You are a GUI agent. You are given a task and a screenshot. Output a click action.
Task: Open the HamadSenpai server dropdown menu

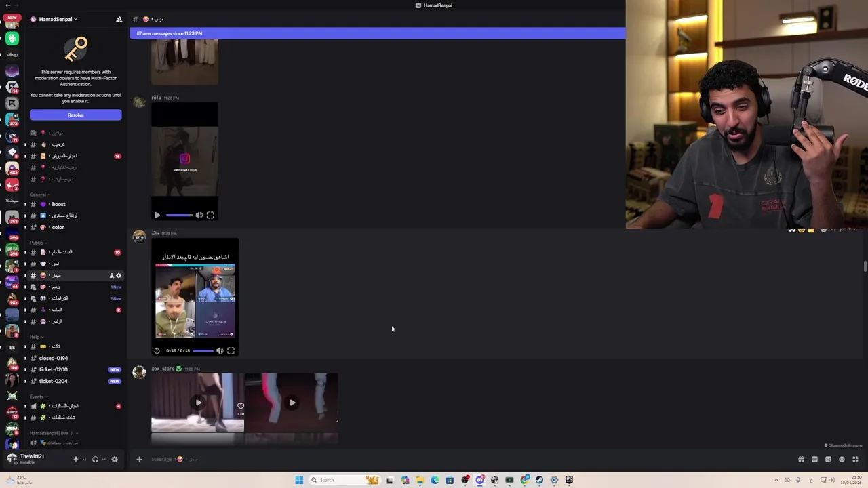(x=58, y=19)
